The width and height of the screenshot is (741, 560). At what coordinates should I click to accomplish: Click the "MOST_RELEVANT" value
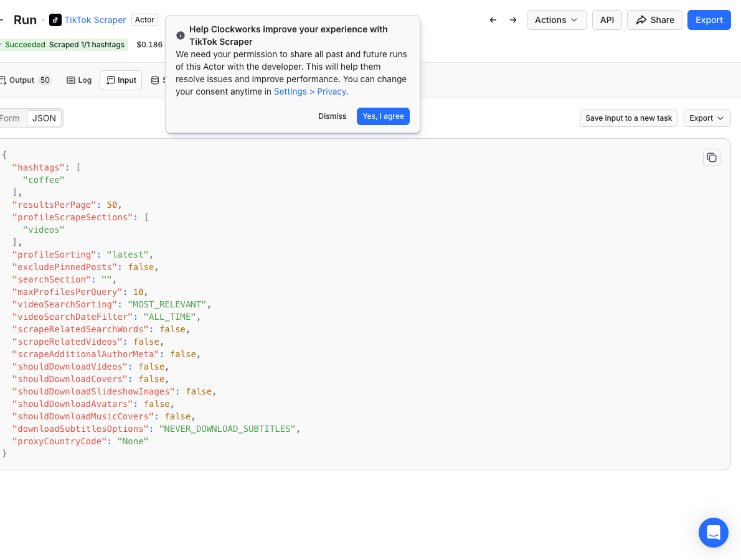(167, 304)
